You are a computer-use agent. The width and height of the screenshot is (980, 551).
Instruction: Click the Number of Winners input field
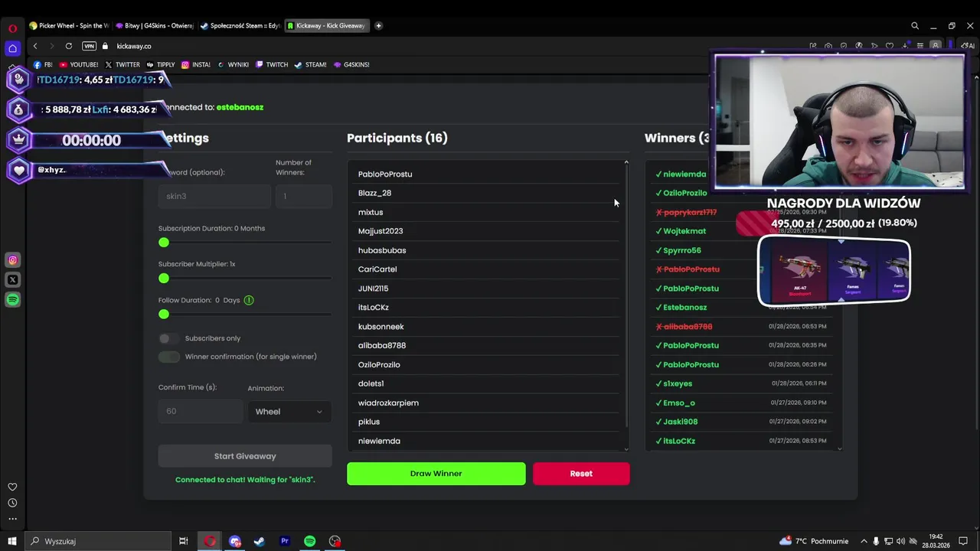304,196
